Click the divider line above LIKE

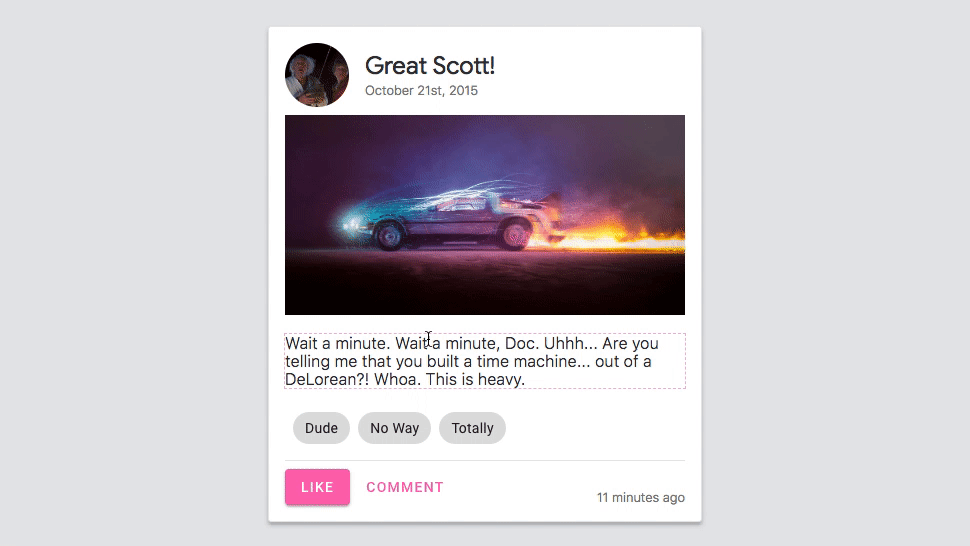coord(484,461)
